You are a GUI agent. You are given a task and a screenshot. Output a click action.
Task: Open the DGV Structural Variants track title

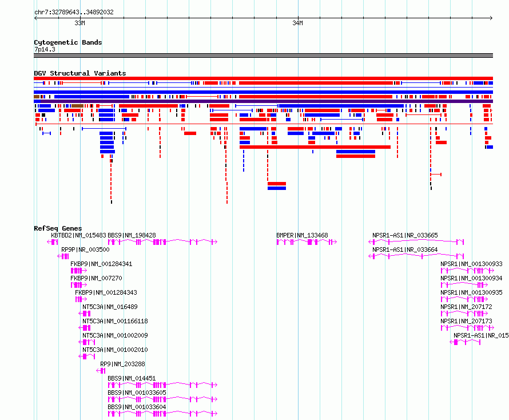coord(80,73)
